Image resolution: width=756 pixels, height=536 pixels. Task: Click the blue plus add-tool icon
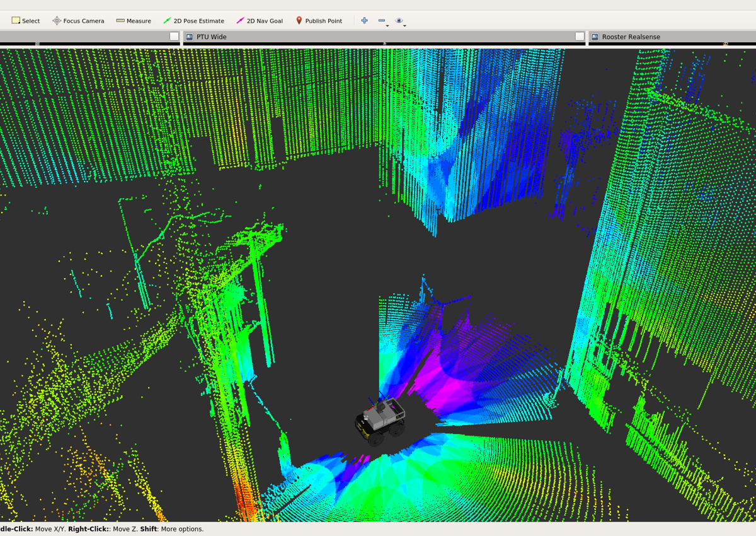pos(364,21)
